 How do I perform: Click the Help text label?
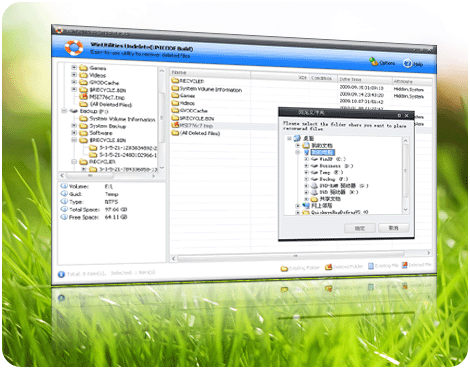click(418, 64)
